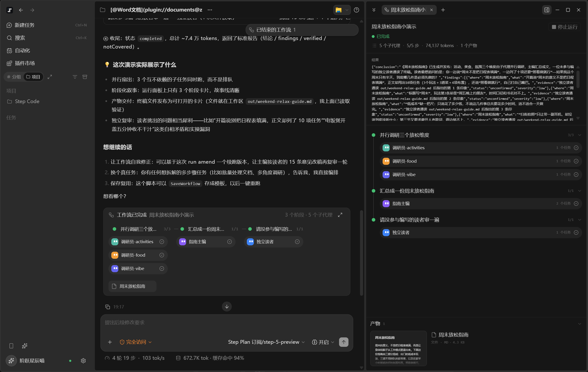Open 新建任务 in the sidebar
Screen dimensions: 588x372
point(47,25)
